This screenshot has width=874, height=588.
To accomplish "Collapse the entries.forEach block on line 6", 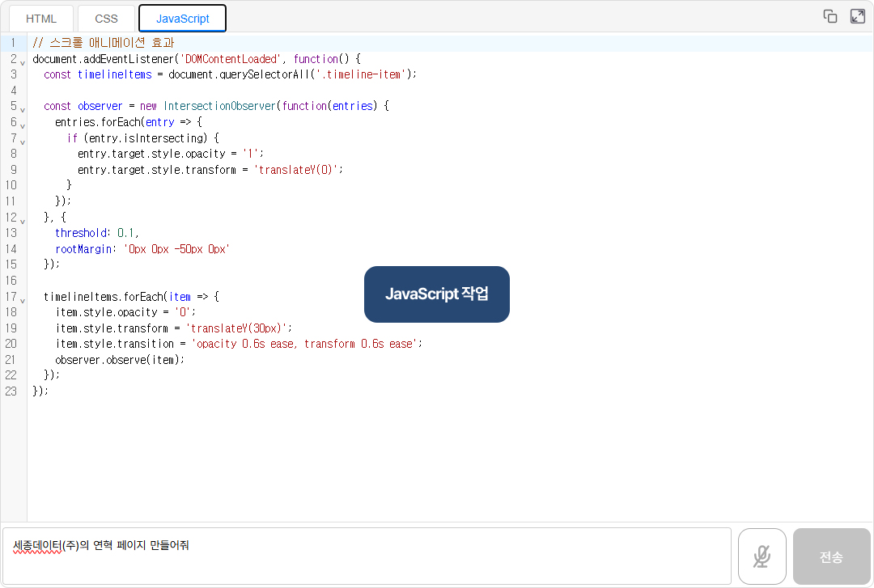I will (23, 125).
